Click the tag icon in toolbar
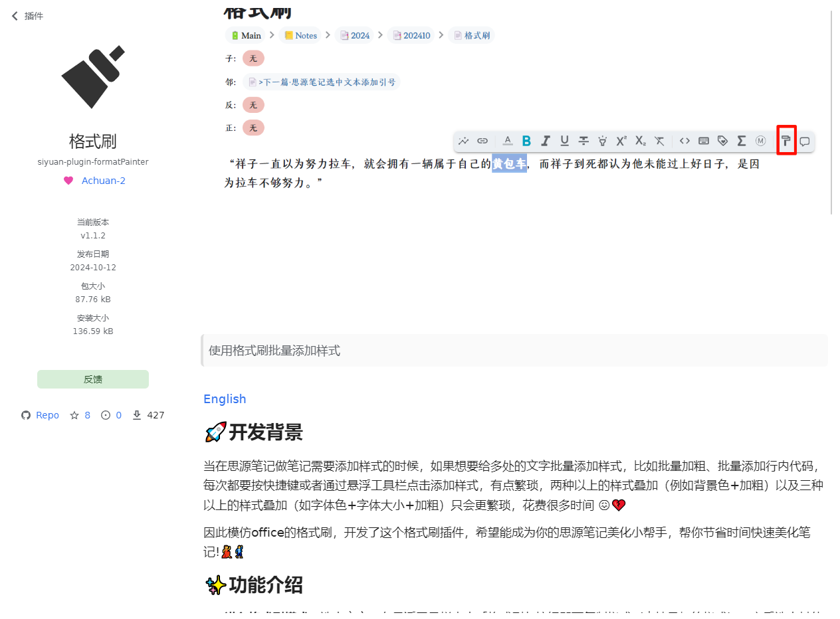The image size is (840, 619). (x=722, y=141)
